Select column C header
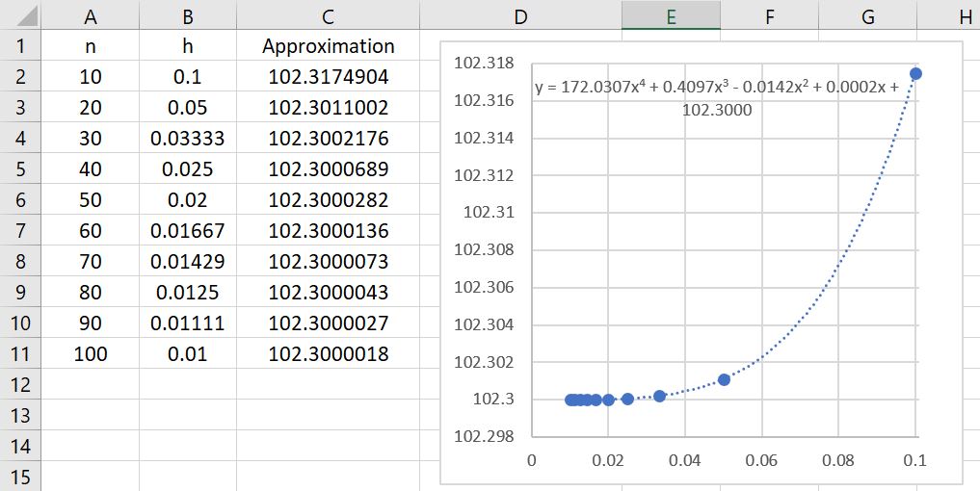Screen dimensions: 980x491 [328, 15]
